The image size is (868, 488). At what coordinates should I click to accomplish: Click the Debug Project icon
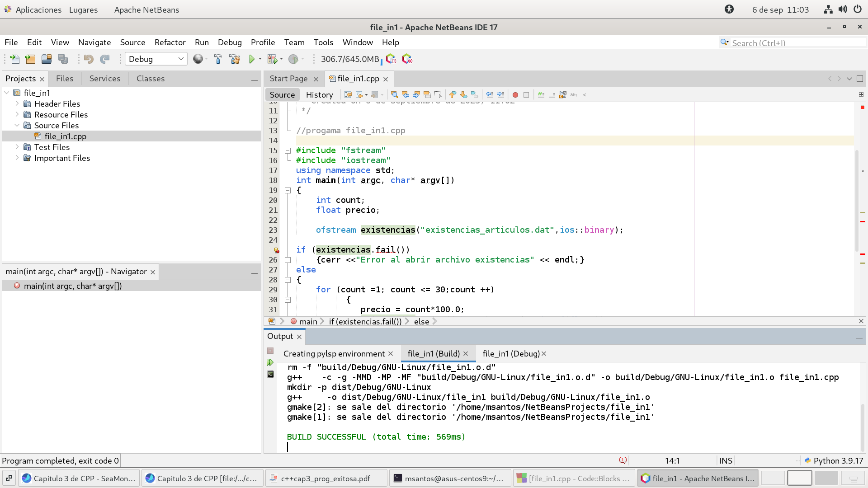(x=272, y=59)
